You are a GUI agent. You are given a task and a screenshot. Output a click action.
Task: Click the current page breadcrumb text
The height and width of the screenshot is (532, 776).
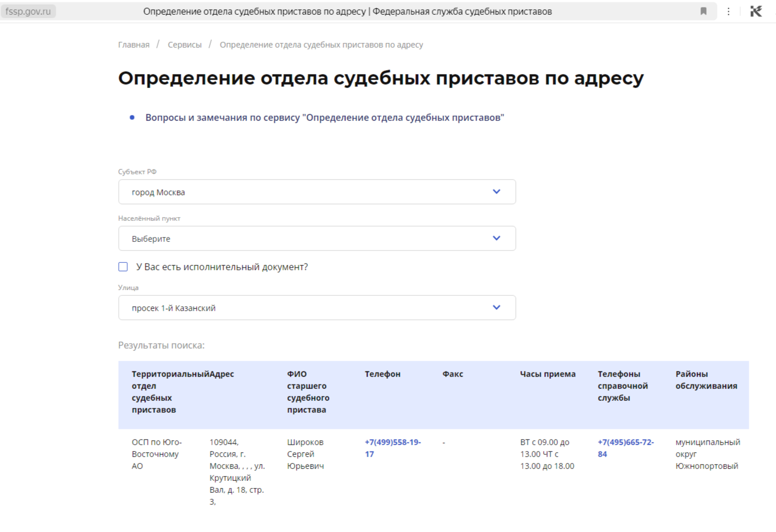[x=322, y=45]
